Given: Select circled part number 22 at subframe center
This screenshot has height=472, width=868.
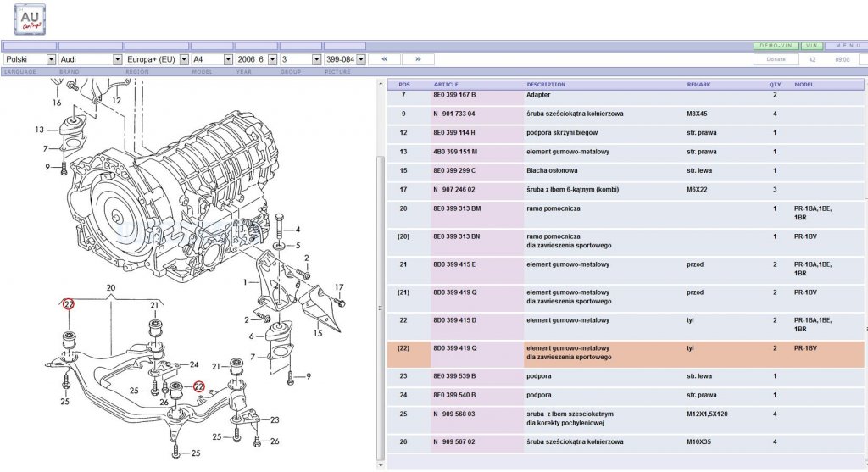Looking at the screenshot, I should click(198, 387).
